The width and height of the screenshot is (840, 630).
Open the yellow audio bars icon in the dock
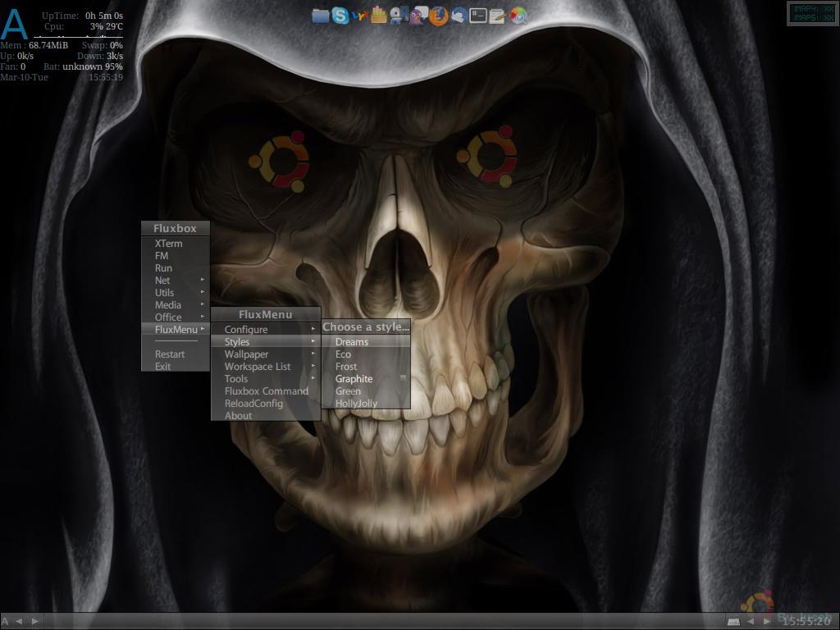coord(379,15)
